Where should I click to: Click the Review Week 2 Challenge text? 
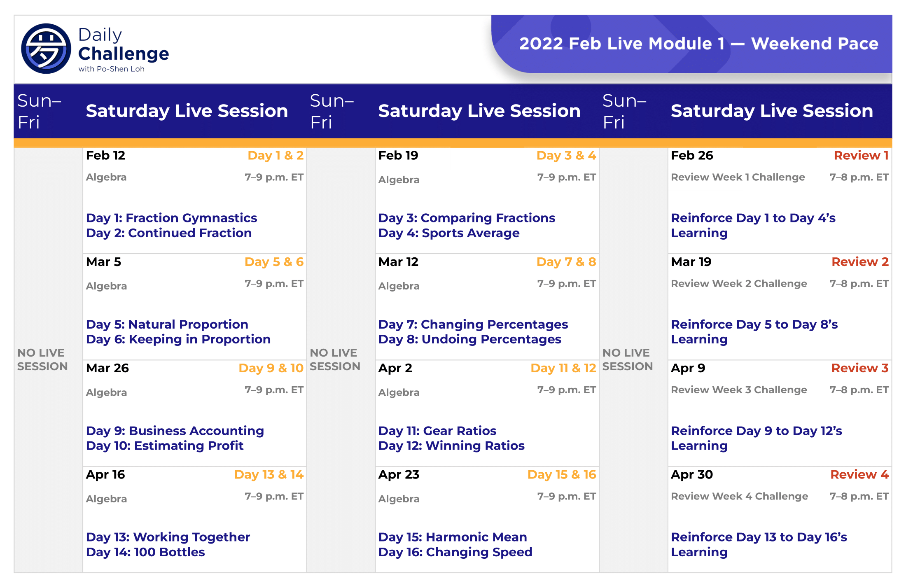point(739,284)
